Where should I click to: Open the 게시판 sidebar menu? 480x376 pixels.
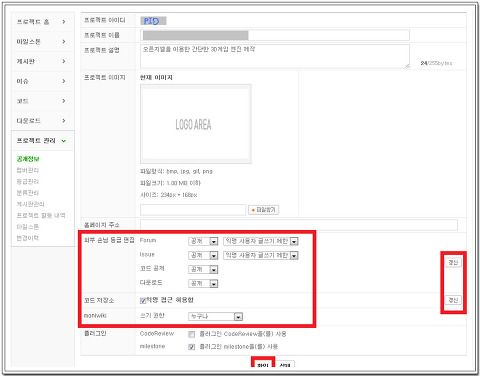42,61
